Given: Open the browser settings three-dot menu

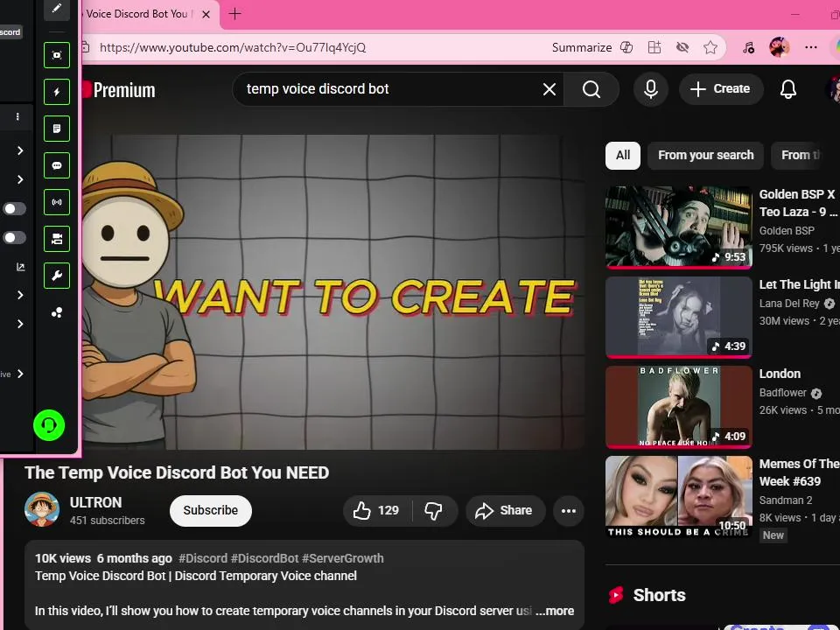Looking at the screenshot, I should click(811, 47).
